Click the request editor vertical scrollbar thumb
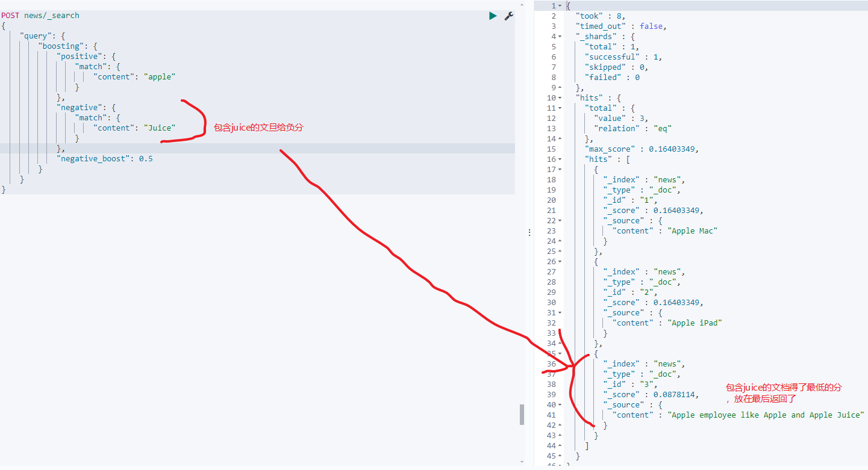This screenshot has width=868, height=470. point(522,415)
